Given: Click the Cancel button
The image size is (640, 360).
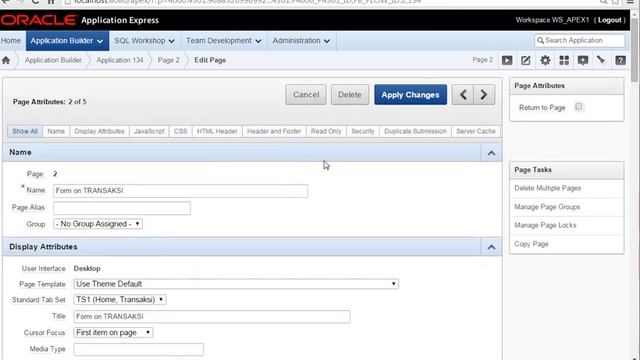Looking at the screenshot, I should 306,95.
